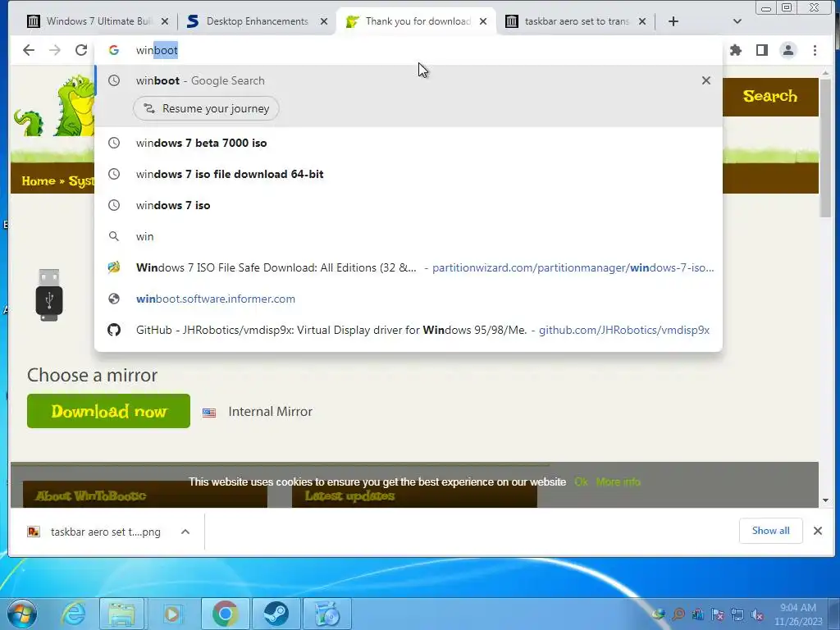This screenshot has width=840, height=630.
Task: Open the Action Center flag tray icon
Action: (717, 614)
